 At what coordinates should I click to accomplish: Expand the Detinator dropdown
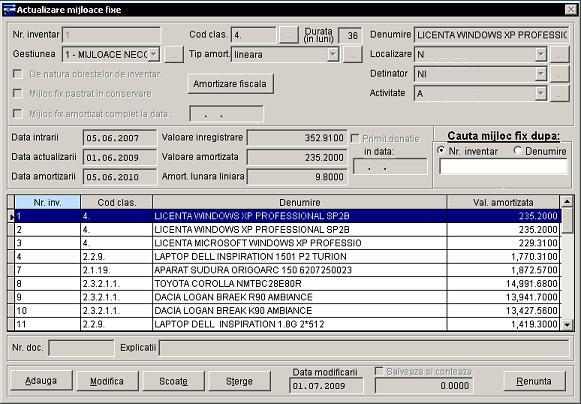(541, 74)
